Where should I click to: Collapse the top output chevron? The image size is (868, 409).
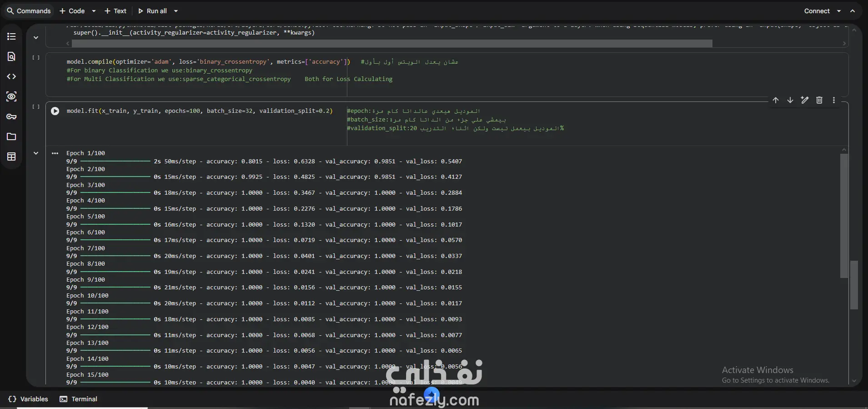(36, 38)
